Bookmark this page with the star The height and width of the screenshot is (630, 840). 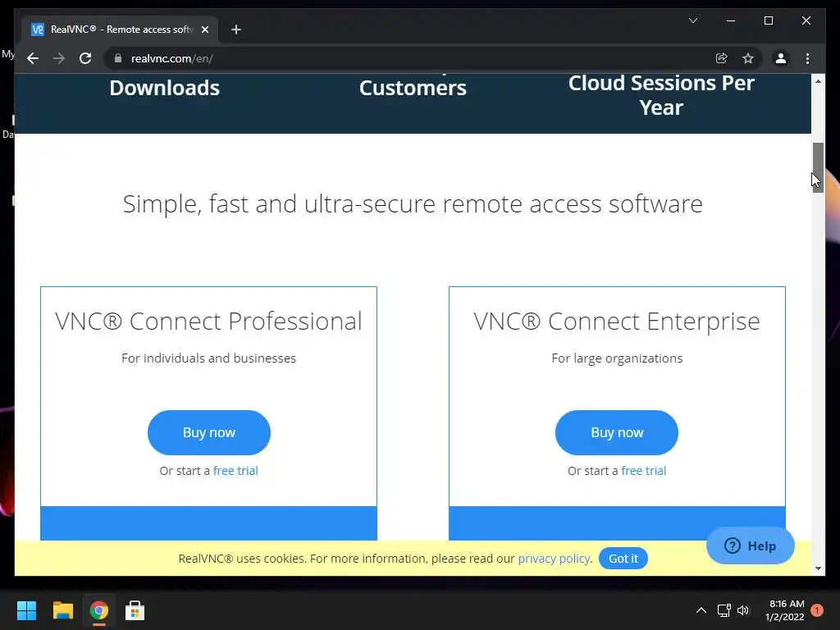(748, 58)
